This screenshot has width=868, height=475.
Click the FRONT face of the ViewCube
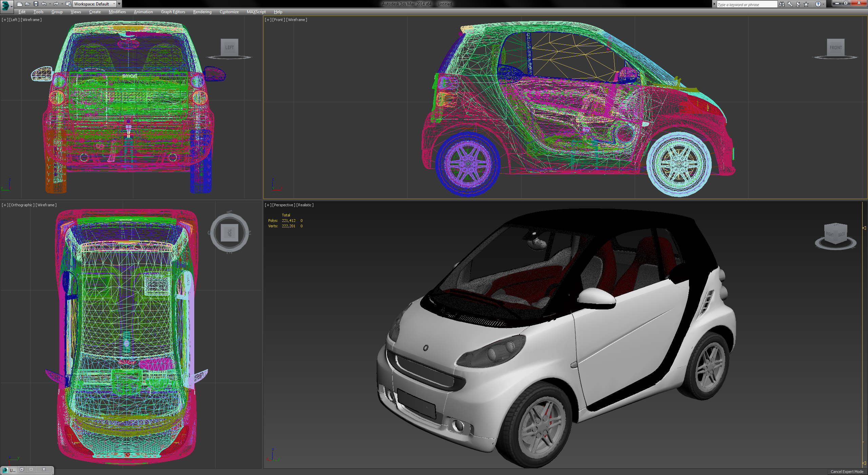836,47
